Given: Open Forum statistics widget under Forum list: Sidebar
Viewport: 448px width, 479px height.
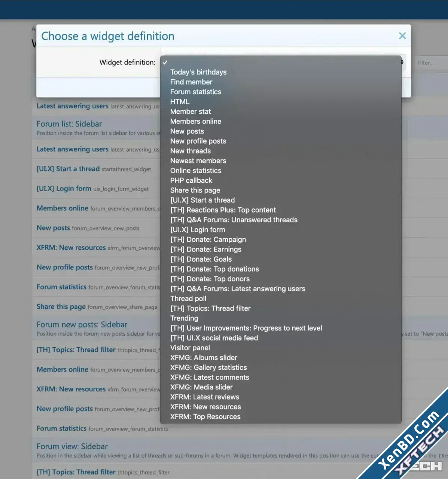Looking at the screenshot, I should tap(61, 287).
